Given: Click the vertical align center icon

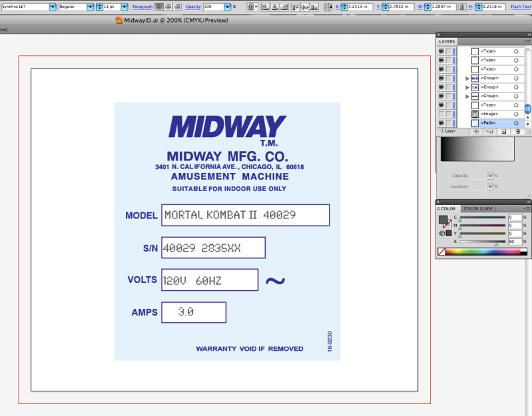Looking at the screenshot, I should pyautogui.click(x=305, y=7).
